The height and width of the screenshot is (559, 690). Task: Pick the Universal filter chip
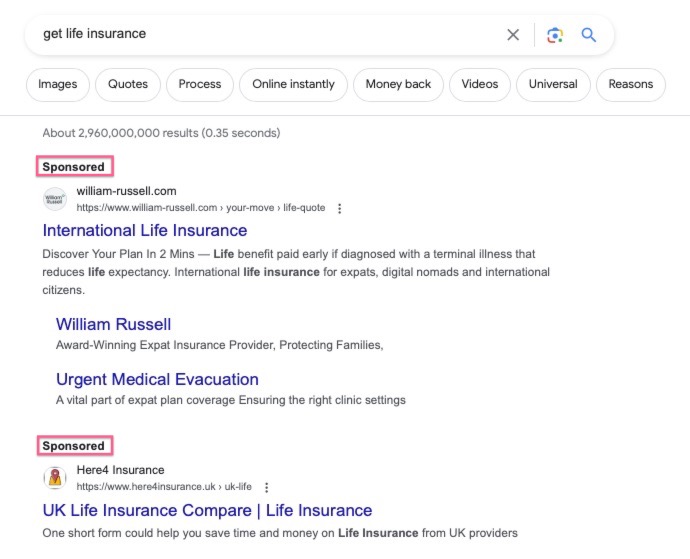coord(553,84)
